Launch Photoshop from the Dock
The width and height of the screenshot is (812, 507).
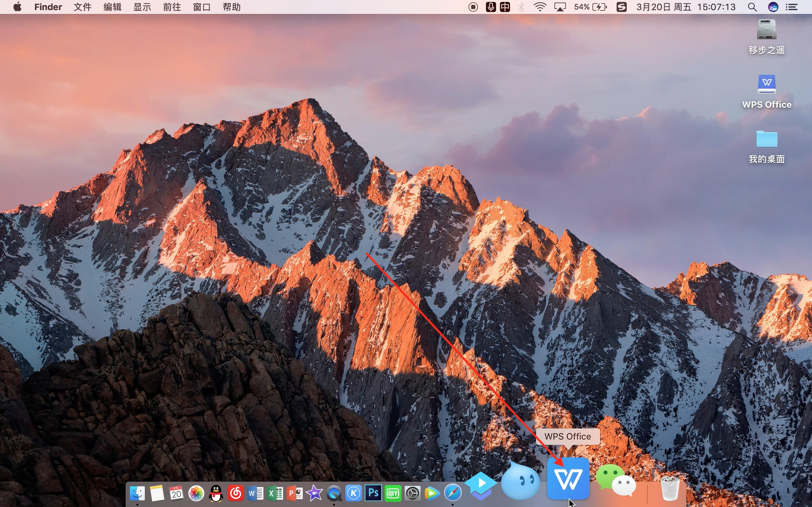[372, 493]
